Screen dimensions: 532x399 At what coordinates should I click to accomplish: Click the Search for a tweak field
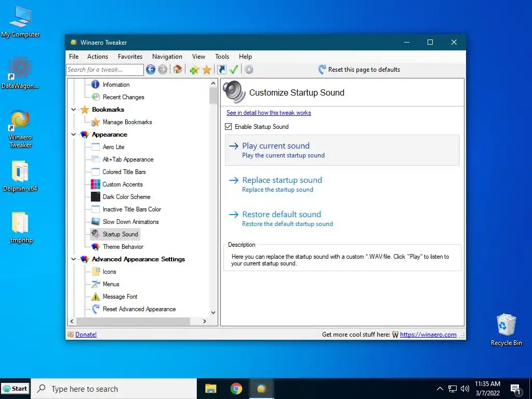point(105,70)
